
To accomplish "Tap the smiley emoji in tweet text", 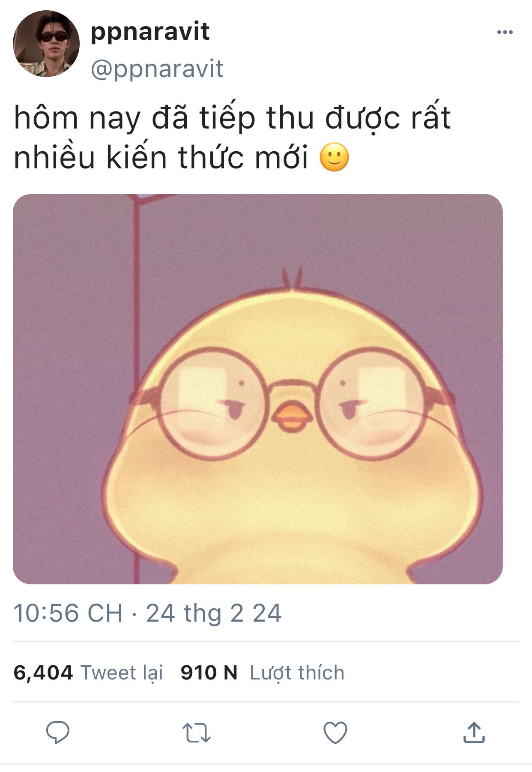I will pyautogui.click(x=335, y=157).
